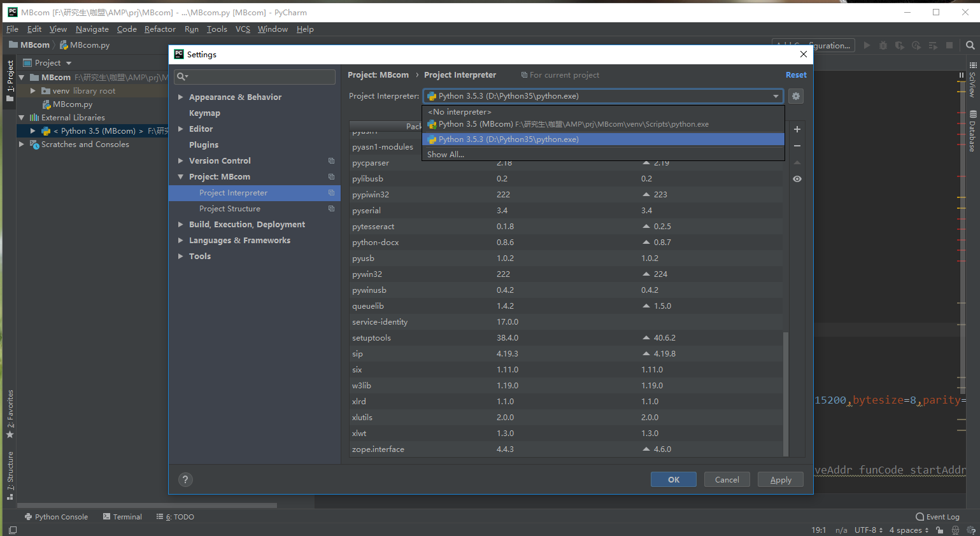The height and width of the screenshot is (536, 980).
Task: Click the tool windows icon in the bottom-left corner
Action: [x=13, y=530]
